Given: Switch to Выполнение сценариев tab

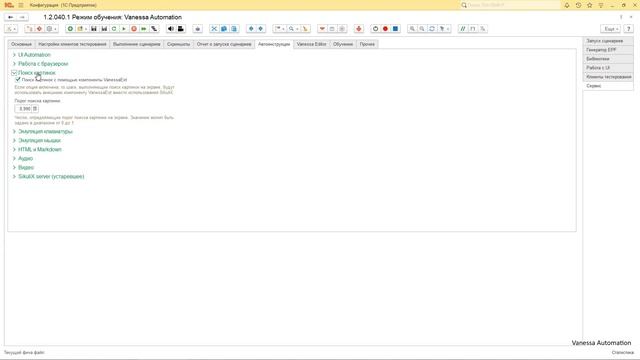Looking at the screenshot, I should 137,44.
